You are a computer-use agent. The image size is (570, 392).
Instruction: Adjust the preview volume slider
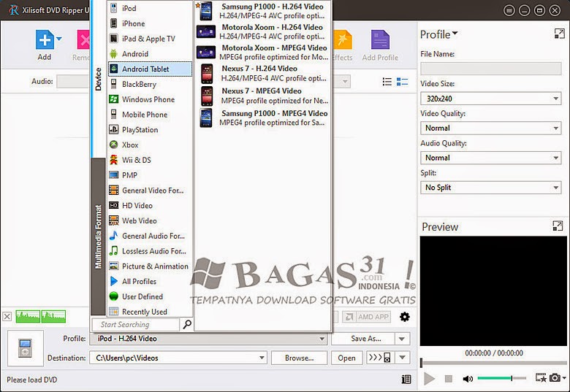point(501,378)
